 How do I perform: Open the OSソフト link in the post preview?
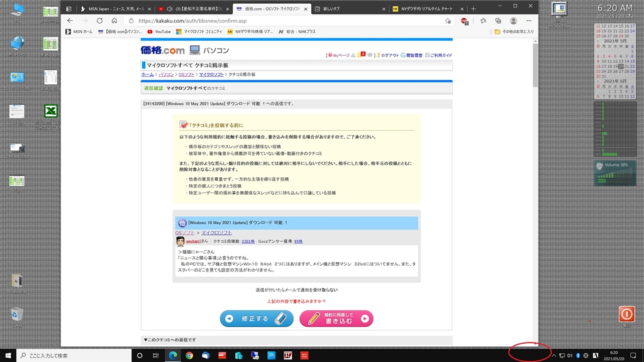click(185, 233)
